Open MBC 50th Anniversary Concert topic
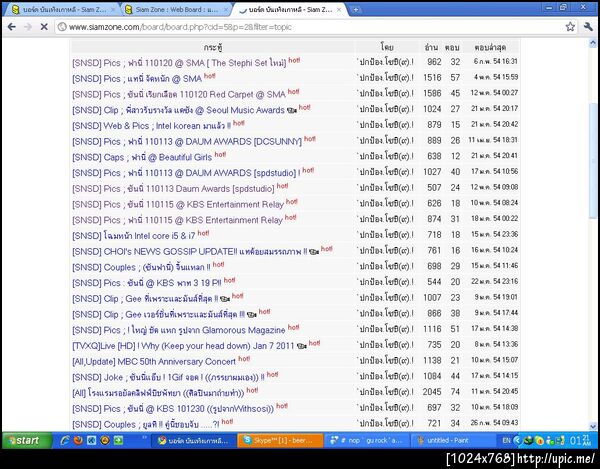The image size is (600, 469). click(154, 362)
